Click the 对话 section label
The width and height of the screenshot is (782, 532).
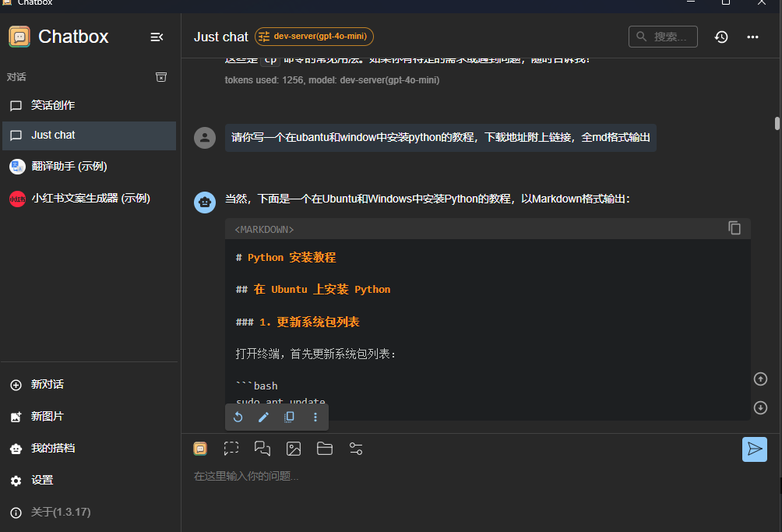point(16,77)
